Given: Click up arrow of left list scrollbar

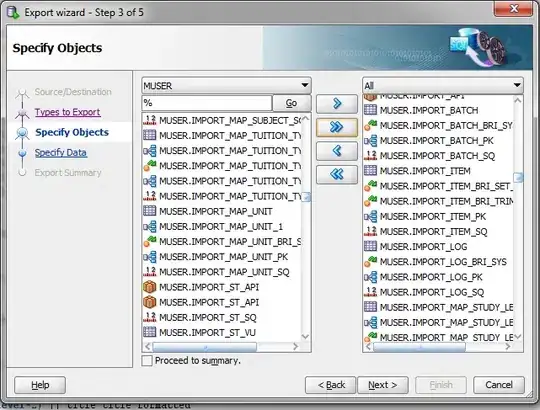Looking at the screenshot, I should 305,119.
